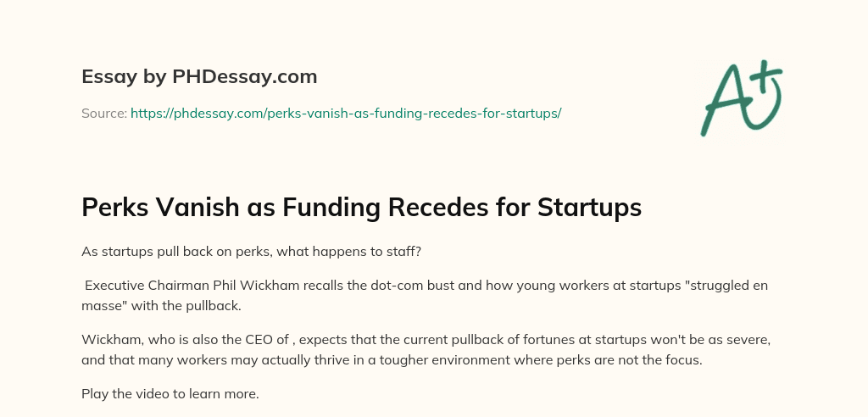Click the word "severe" at the line end
The width and height of the screenshot is (868, 417).
coord(742,338)
